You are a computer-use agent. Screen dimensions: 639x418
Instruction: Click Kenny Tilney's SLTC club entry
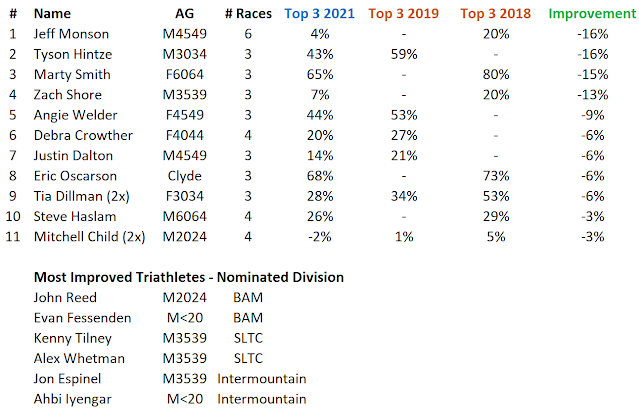(x=248, y=338)
